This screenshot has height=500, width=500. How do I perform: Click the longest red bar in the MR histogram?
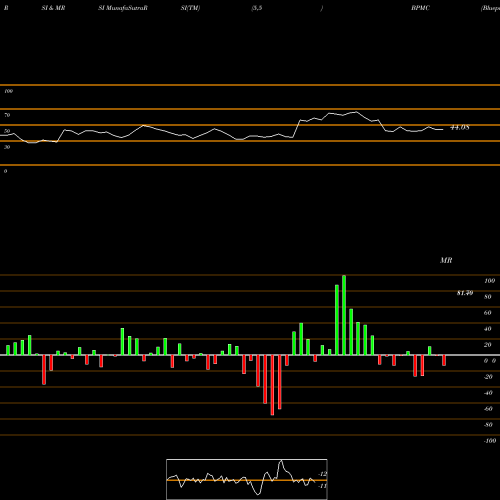(272, 385)
